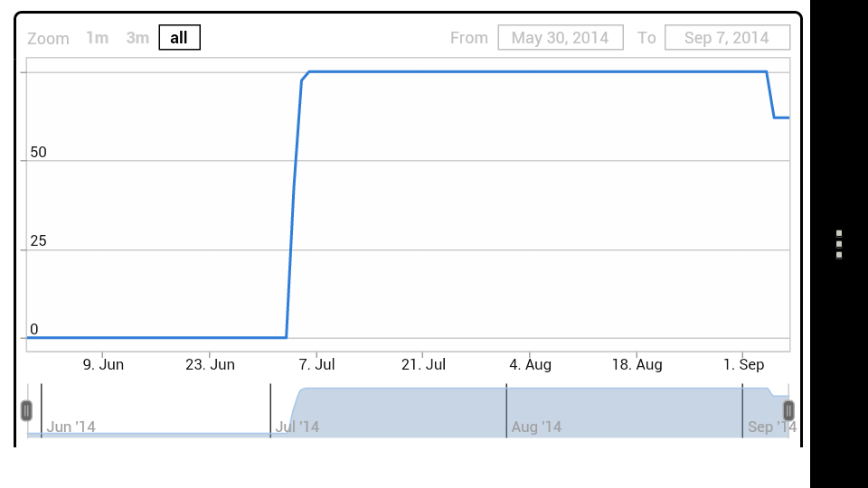Screen dimensions: 868x488
Task: Click the 21. Jul axis label
Action: [x=423, y=364]
